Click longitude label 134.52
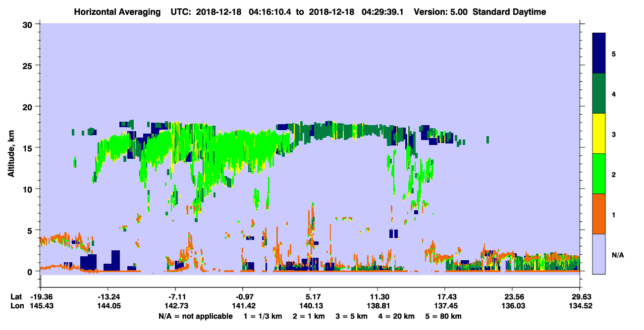This screenshot has height=330, width=644. tap(580, 305)
